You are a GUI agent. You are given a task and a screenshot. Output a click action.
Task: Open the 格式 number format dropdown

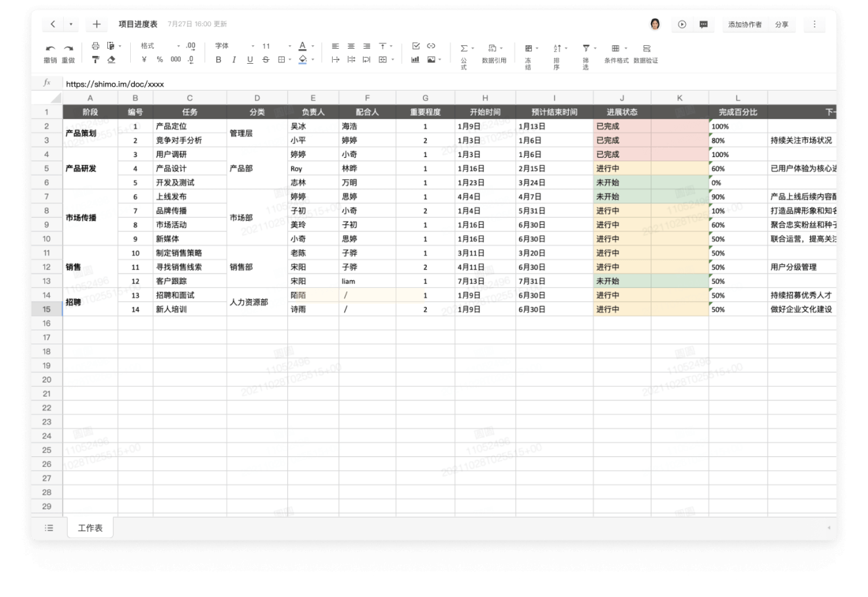coord(160,46)
